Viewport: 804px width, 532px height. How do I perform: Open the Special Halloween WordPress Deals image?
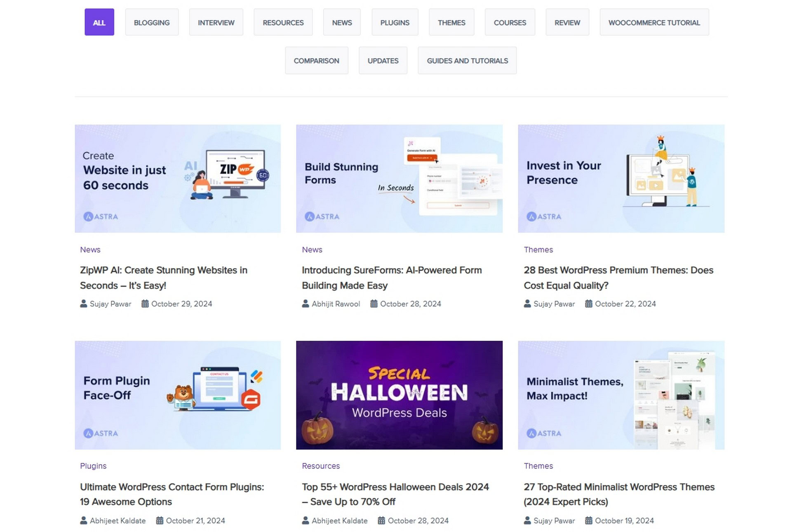click(399, 395)
